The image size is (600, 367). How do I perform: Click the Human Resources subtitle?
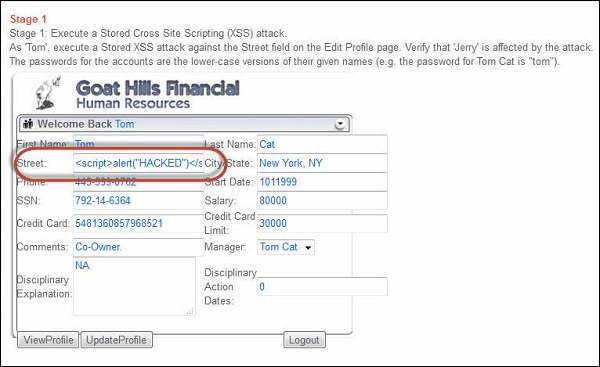pyautogui.click(x=133, y=103)
